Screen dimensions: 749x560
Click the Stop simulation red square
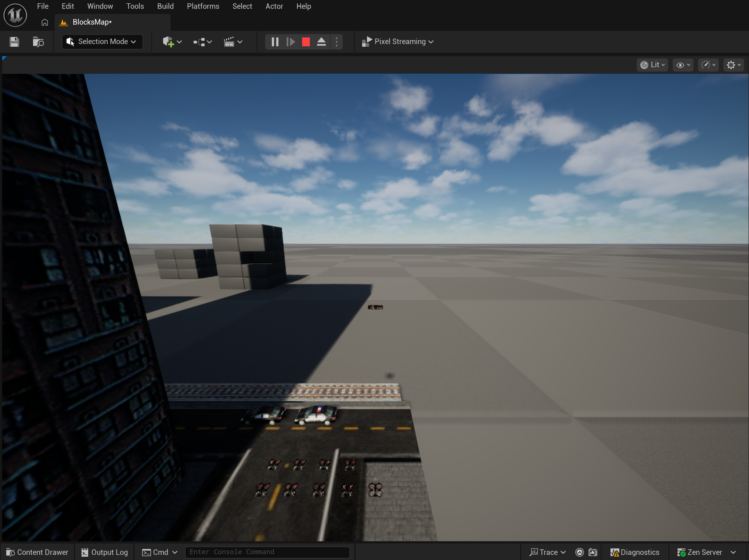(x=306, y=42)
